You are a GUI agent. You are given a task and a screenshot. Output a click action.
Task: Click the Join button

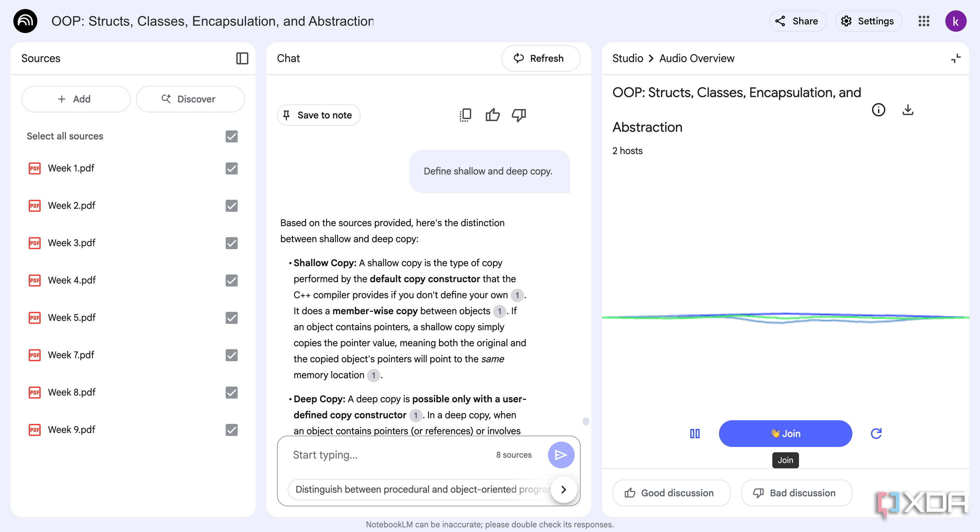tap(785, 434)
